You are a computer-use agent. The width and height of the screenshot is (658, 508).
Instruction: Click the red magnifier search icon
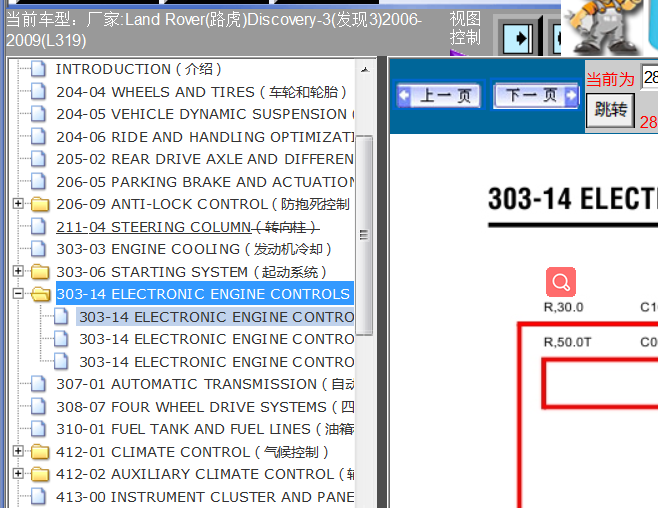pyautogui.click(x=561, y=282)
